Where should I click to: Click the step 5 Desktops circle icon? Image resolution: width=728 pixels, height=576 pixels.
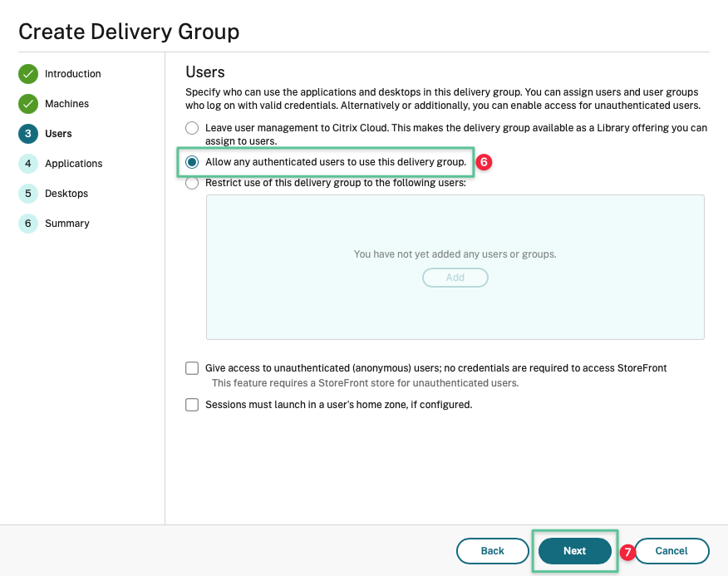point(28,194)
